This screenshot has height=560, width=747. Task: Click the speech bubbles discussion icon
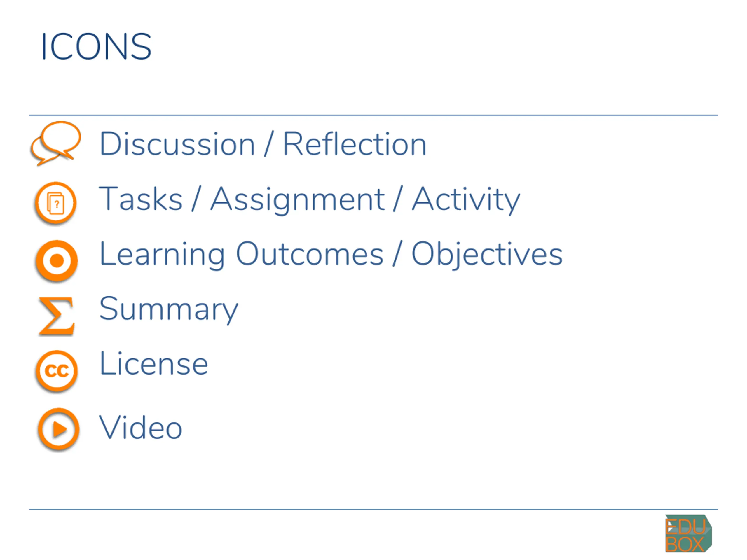tap(56, 143)
